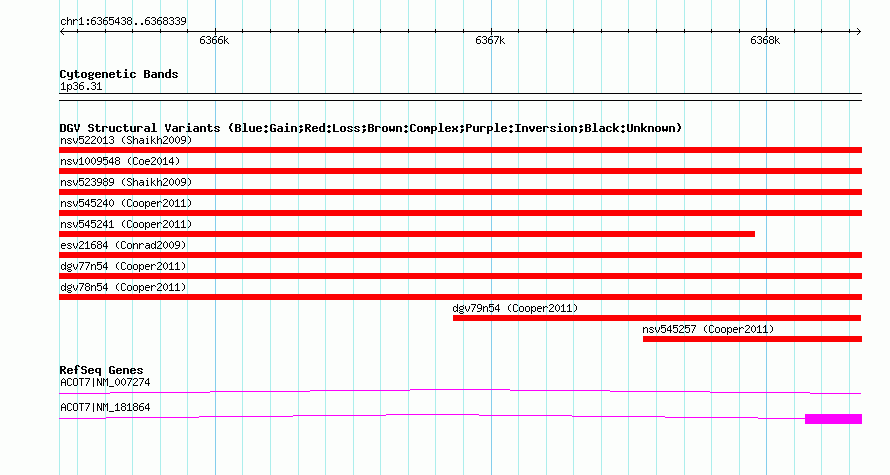Select the red bar under nsv522013

pos(460,150)
